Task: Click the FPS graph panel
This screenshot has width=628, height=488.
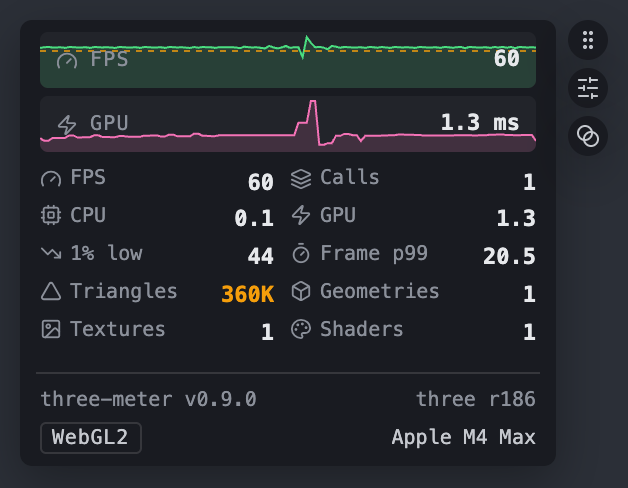Action: click(x=288, y=60)
